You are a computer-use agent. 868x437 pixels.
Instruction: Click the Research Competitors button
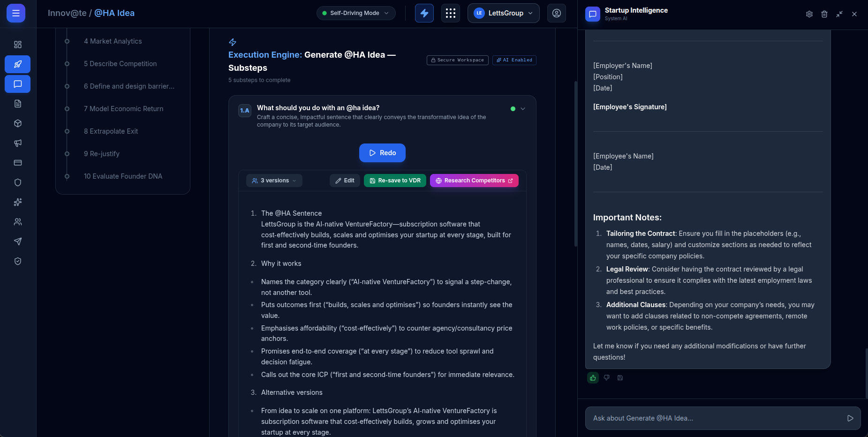474,181
